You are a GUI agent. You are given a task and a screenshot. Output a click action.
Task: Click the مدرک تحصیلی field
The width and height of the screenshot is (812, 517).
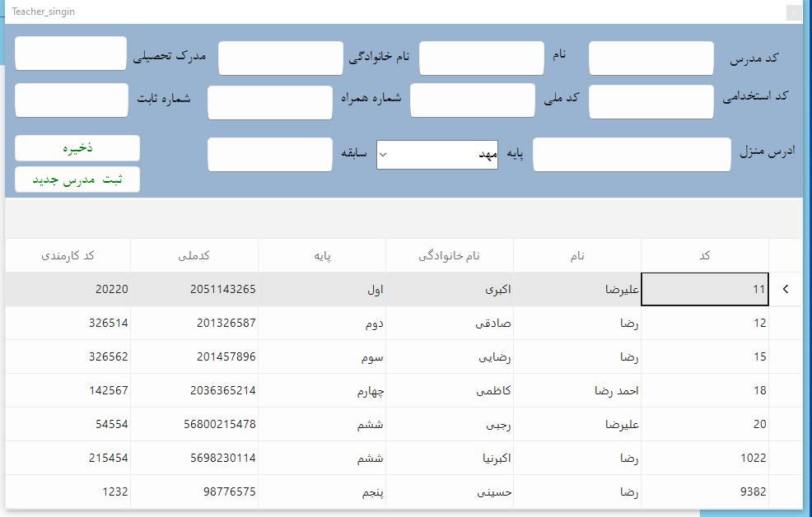pos(71,54)
